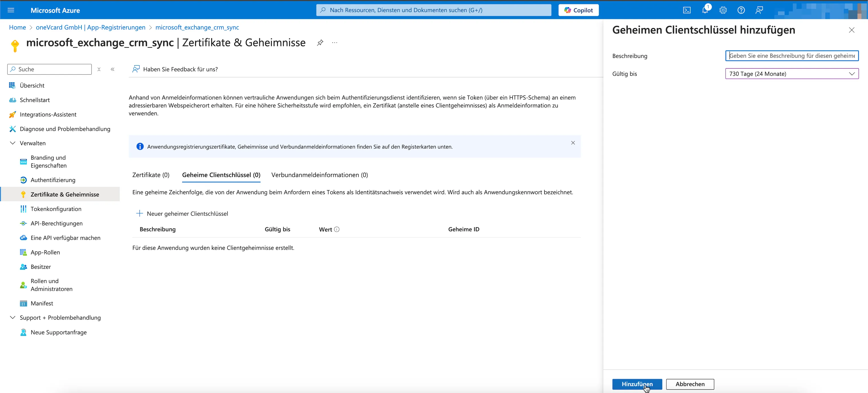This screenshot has height=393, width=868.
Task: Click the sidebar Suche field
Action: click(50, 69)
